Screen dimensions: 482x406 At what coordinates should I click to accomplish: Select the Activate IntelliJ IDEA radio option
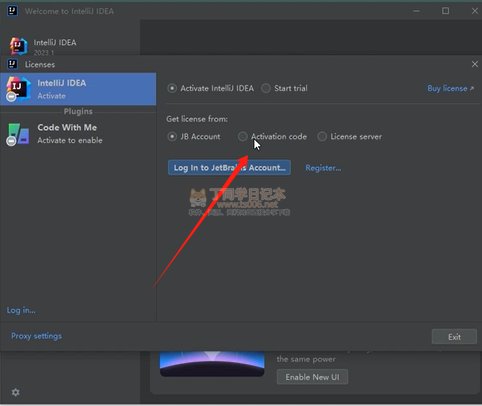coord(211,88)
